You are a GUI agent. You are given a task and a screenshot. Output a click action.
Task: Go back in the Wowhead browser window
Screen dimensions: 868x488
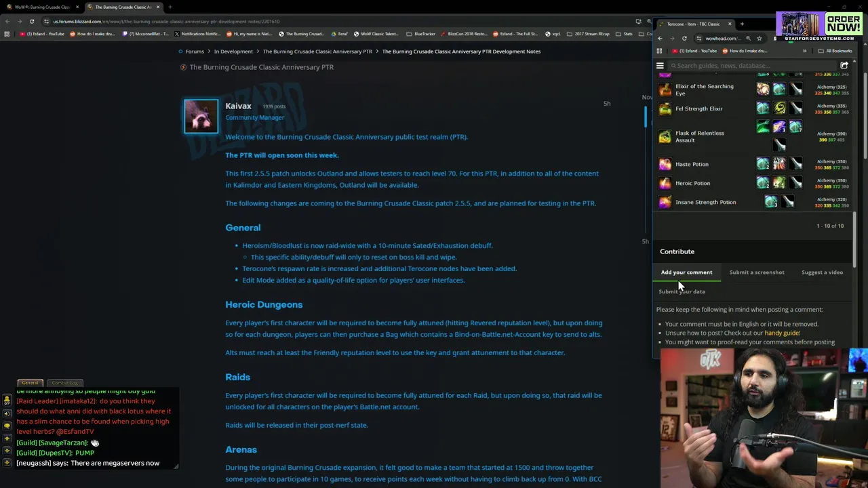tap(660, 38)
